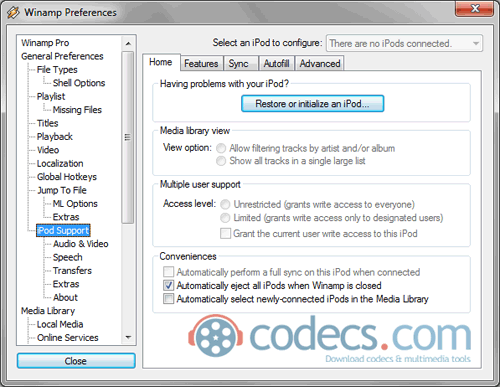Switch to the Features tab
The width and height of the screenshot is (500, 387).
tap(201, 63)
